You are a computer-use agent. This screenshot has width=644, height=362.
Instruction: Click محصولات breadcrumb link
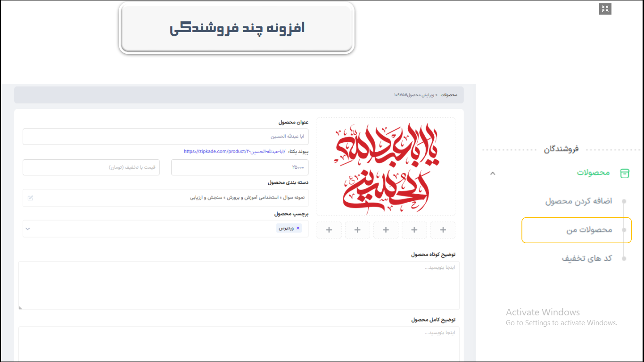tap(449, 95)
